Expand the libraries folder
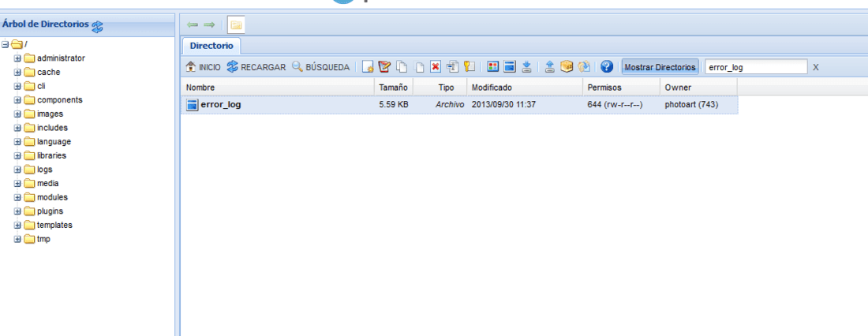The width and height of the screenshot is (868, 336). [17, 155]
